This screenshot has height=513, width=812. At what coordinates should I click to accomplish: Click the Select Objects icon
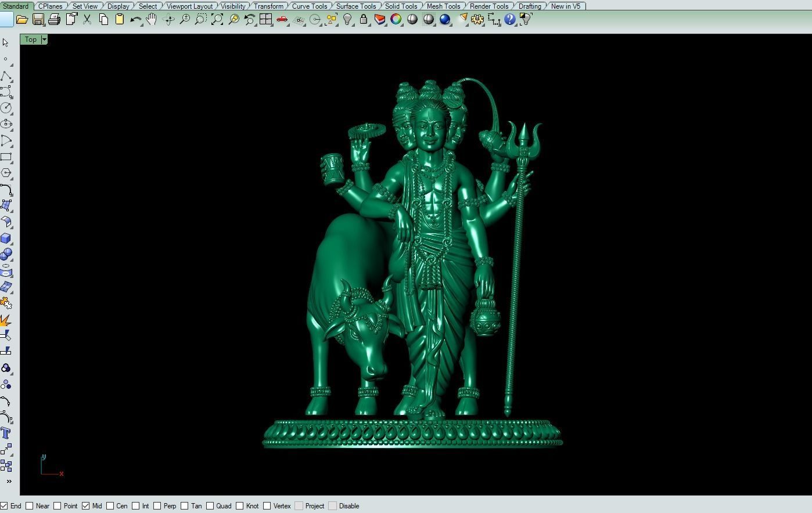click(x=331, y=19)
